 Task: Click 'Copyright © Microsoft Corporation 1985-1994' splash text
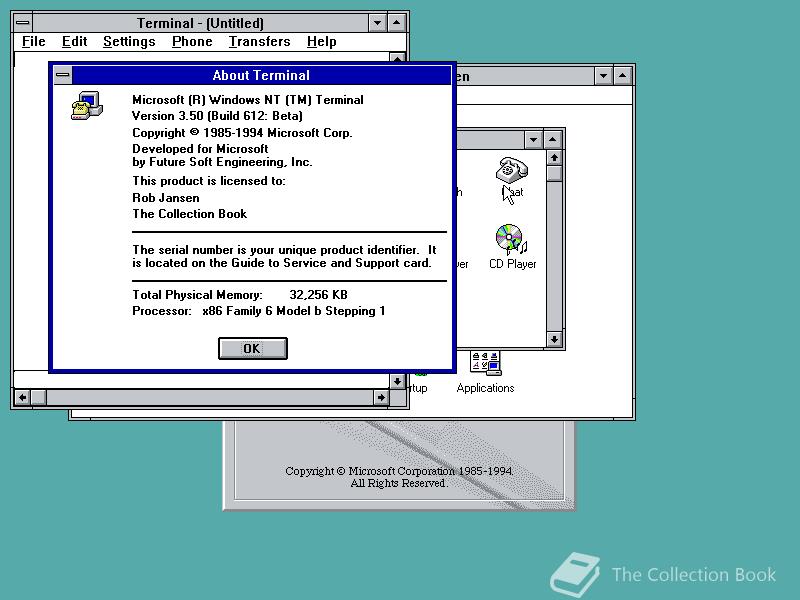(399, 471)
